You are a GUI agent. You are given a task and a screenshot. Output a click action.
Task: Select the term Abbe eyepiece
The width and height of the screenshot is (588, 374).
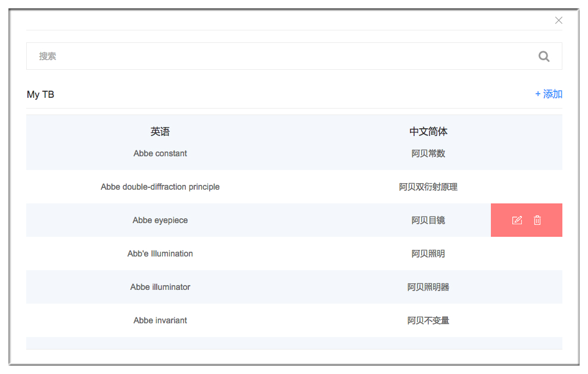160,220
